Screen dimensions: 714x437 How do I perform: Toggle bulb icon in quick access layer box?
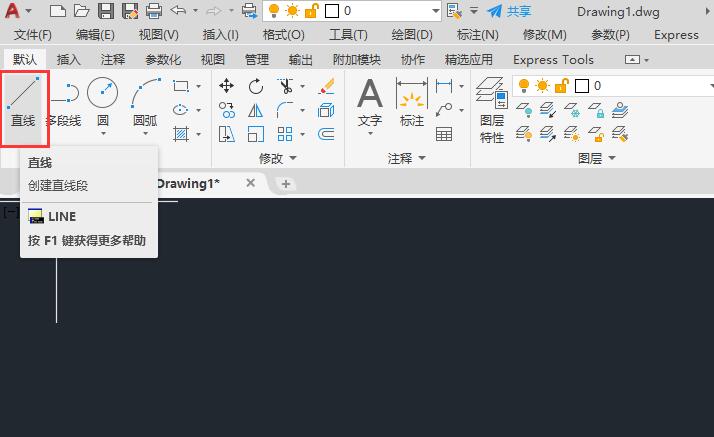tap(274, 10)
